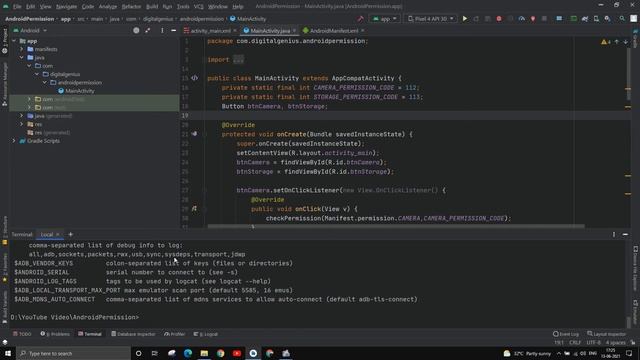Open Windows Start menu
The height and width of the screenshot is (360, 640).
[8, 353]
